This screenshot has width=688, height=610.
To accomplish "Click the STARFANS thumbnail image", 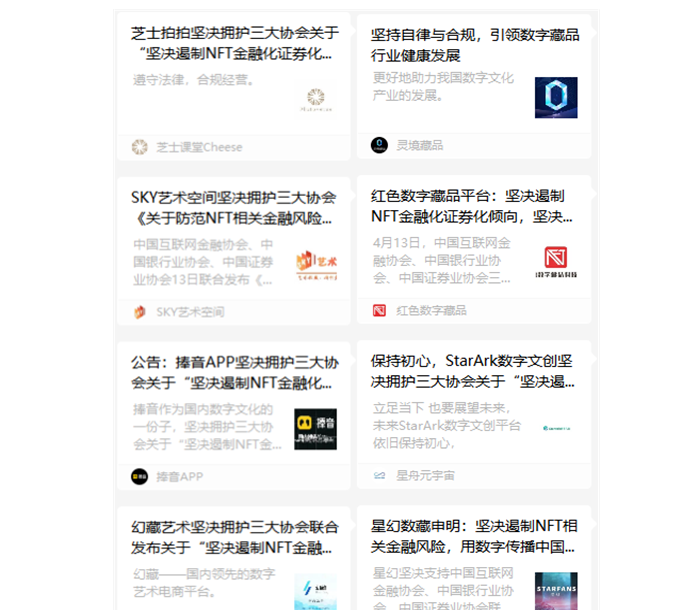I will pos(555,590).
